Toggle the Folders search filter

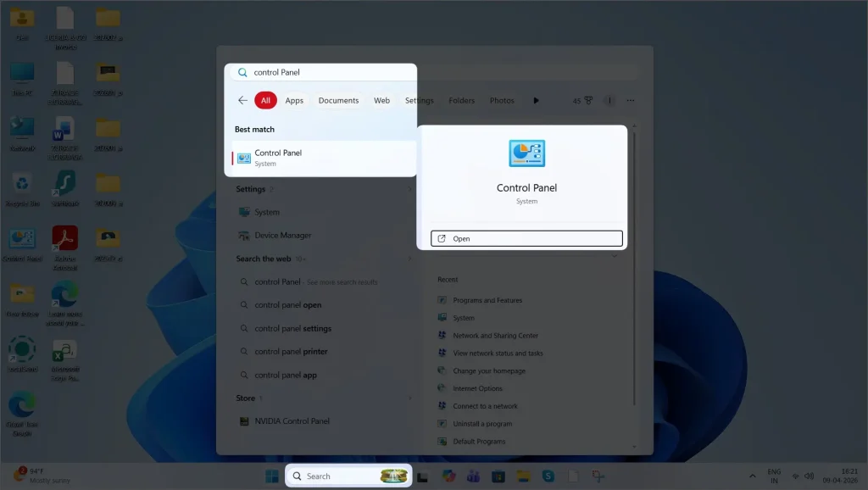click(x=461, y=100)
